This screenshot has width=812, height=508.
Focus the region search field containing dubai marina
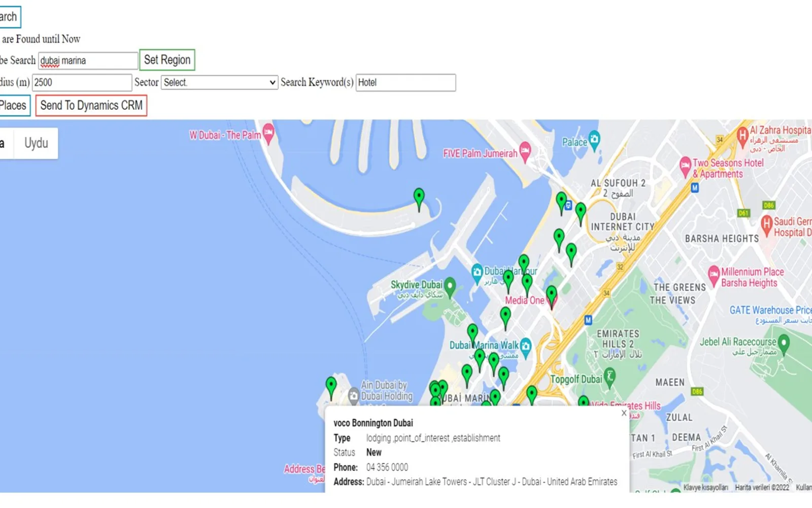(x=88, y=60)
